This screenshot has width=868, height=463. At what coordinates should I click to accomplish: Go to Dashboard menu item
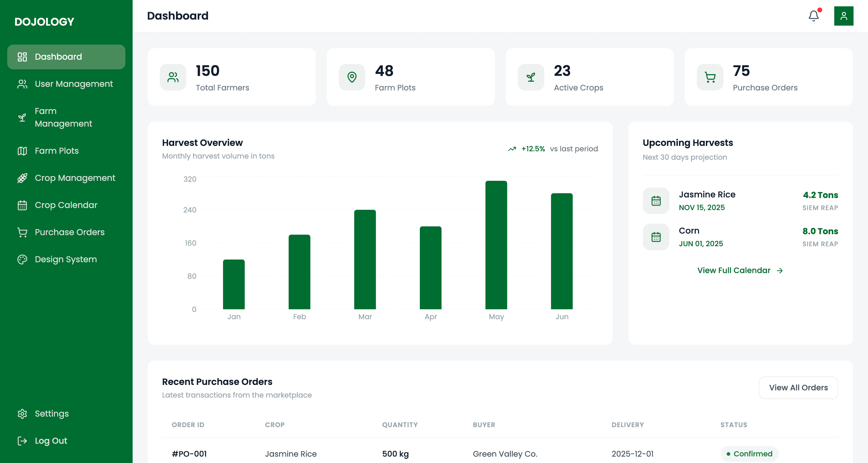tap(66, 57)
